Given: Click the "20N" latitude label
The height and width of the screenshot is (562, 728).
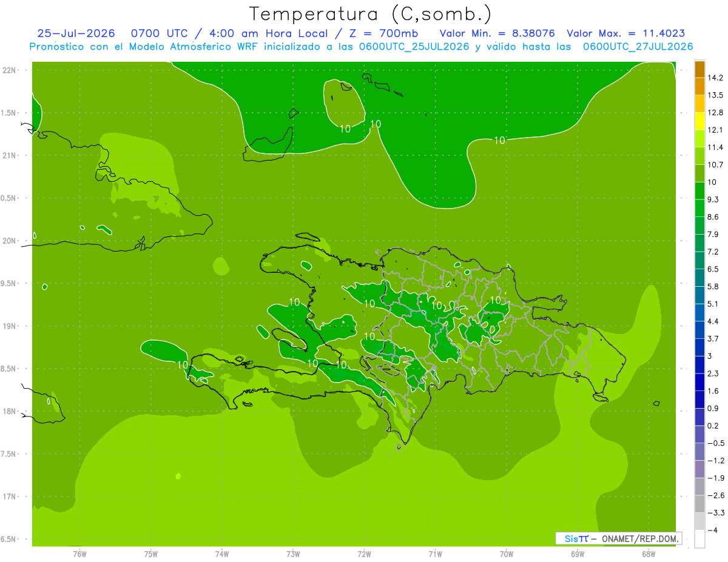Looking at the screenshot, I should click(x=10, y=241).
